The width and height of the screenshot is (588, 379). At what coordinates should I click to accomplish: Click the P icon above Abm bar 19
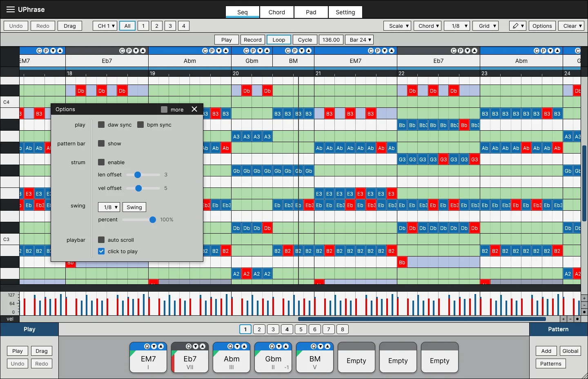pos(212,51)
